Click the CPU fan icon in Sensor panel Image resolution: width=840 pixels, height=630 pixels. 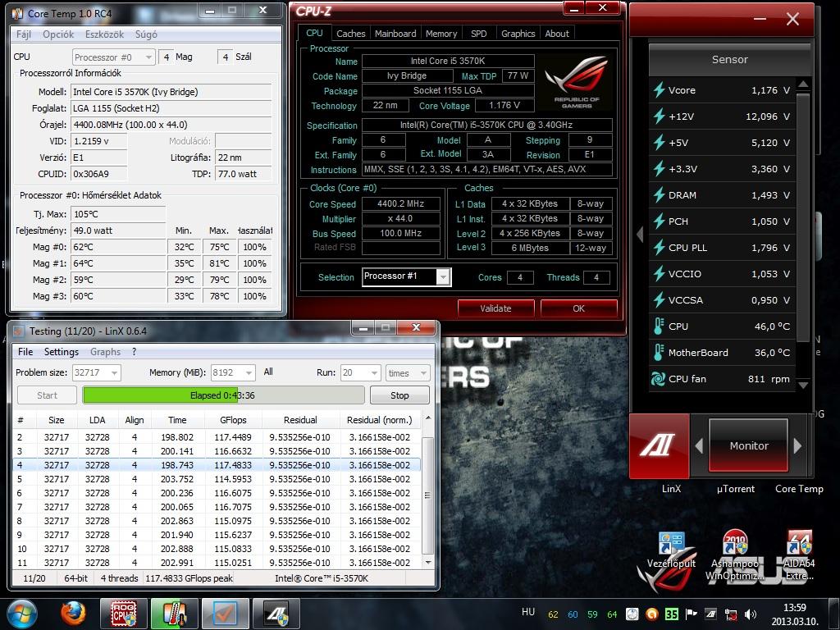tap(658, 379)
